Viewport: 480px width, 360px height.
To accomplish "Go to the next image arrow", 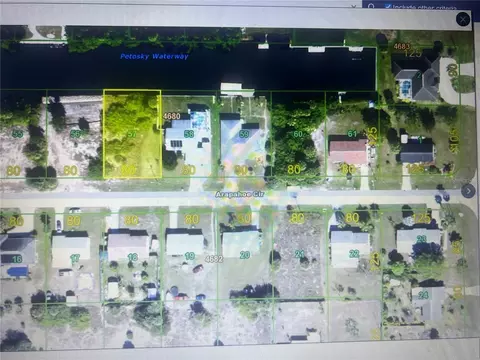I will [x=468, y=191].
